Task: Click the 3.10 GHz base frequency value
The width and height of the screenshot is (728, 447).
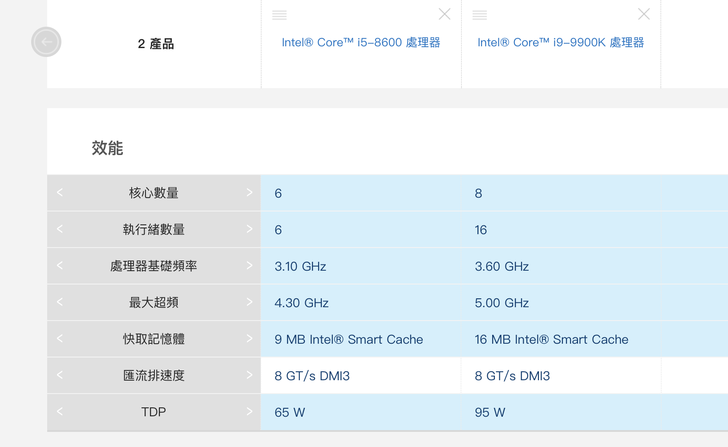Action: point(300,266)
